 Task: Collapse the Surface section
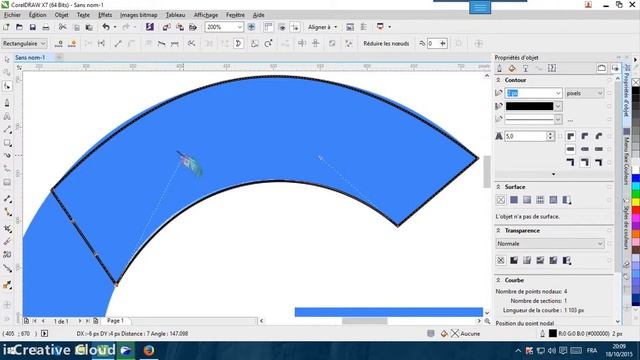coord(498,187)
